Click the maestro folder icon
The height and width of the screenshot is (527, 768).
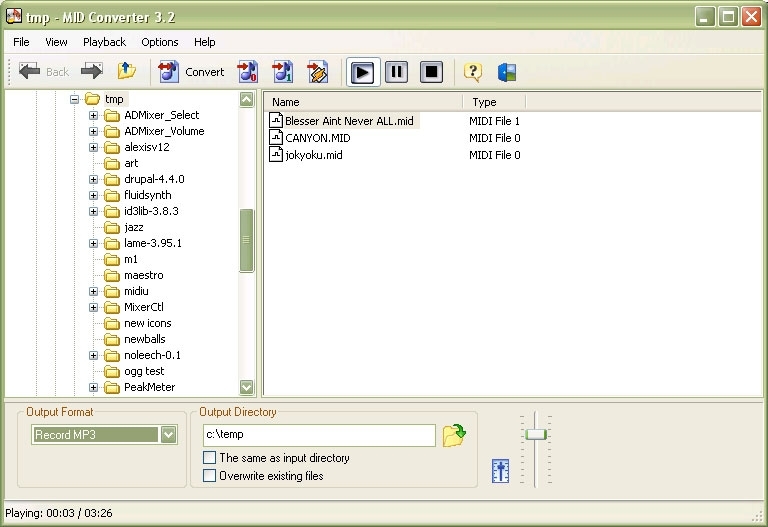click(112, 275)
